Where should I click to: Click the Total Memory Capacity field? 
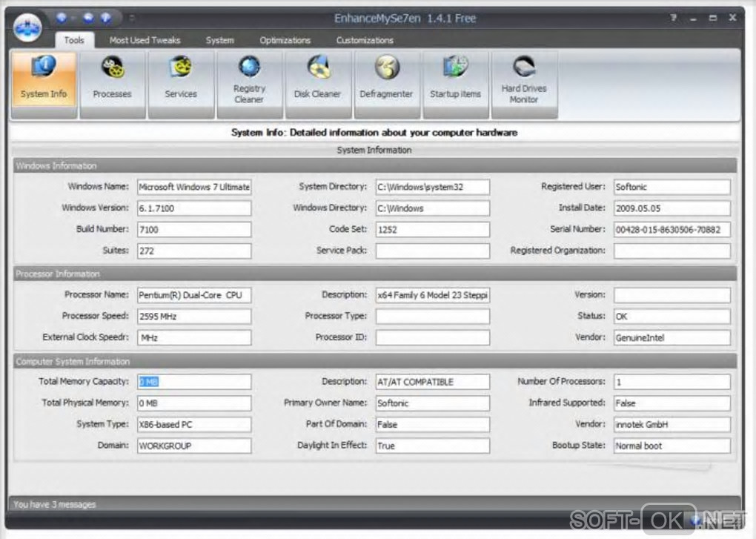[194, 382]
